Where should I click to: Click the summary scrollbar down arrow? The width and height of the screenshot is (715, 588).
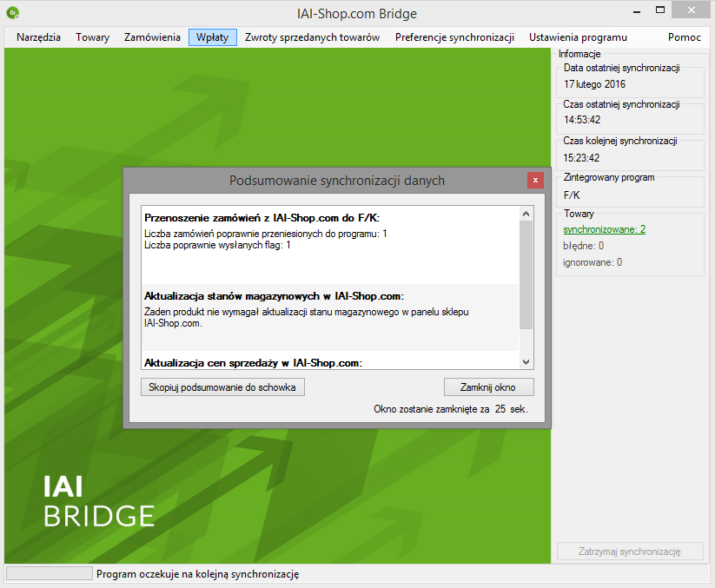point(526,361)
